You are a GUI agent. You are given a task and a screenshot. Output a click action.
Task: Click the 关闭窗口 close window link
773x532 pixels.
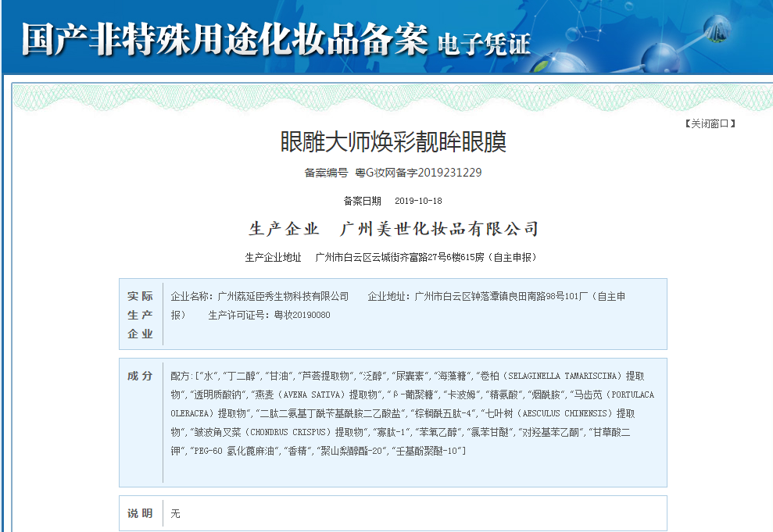point(710,123)
